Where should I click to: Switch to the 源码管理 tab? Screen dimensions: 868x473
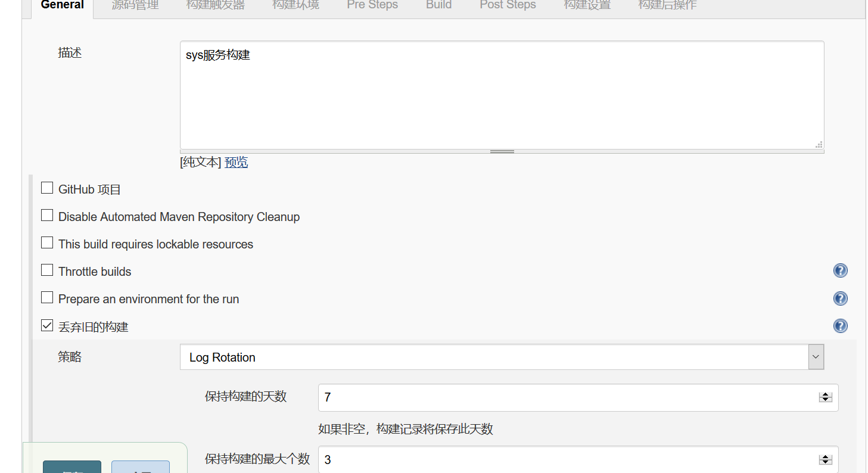coord(135,6)
